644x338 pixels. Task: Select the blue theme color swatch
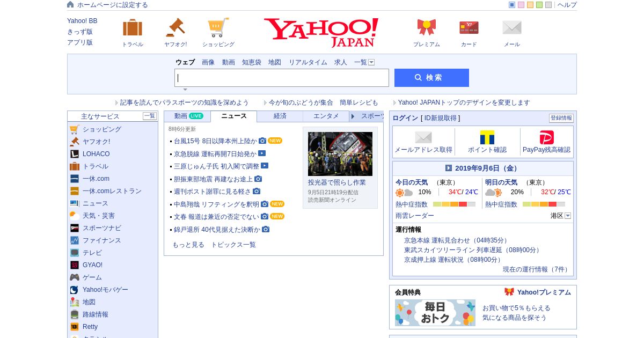512,5
